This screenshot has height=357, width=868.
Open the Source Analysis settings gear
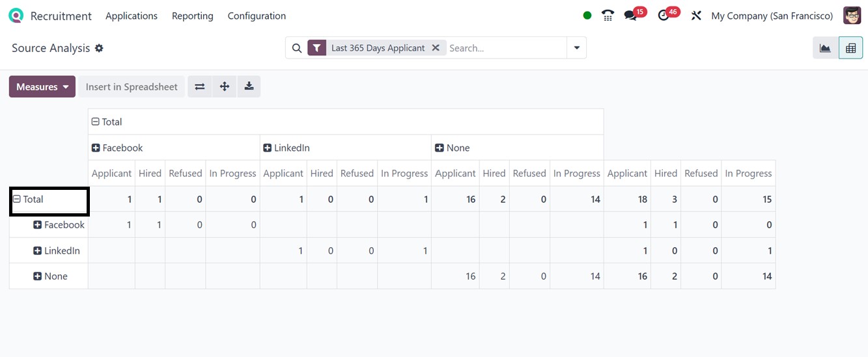pyautogui.click(x=99, y=48)
